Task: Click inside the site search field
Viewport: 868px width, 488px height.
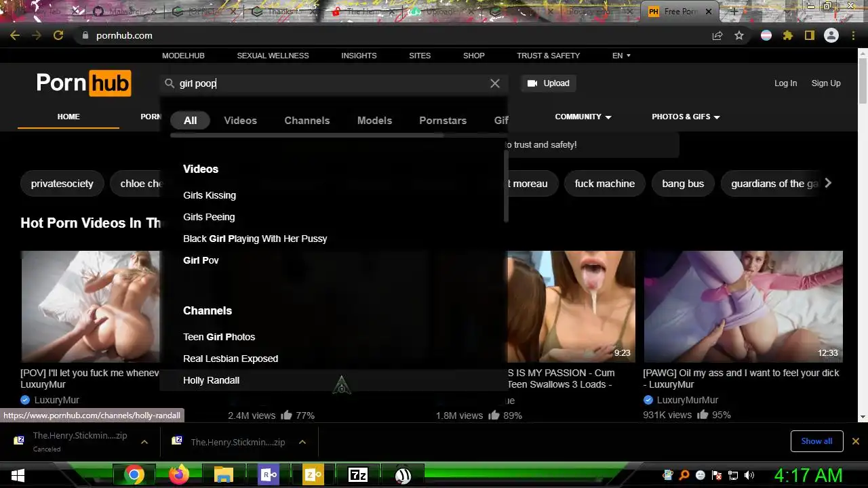Action: [x=332, y=83]
